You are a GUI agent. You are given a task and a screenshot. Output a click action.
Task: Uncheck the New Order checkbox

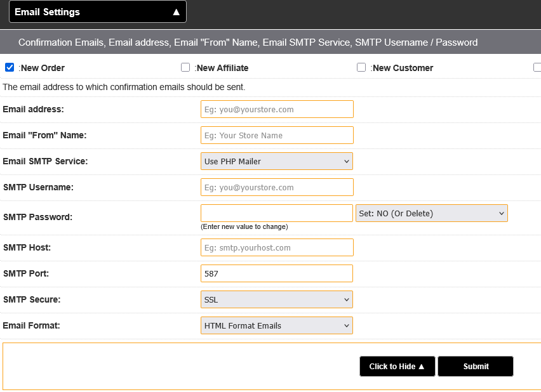(x=10, y=67)
